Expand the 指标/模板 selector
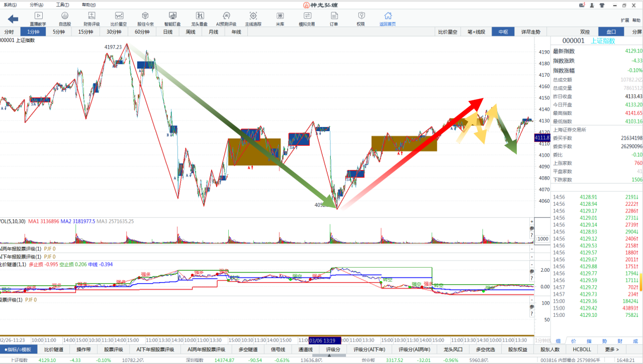 click(18, 349)
